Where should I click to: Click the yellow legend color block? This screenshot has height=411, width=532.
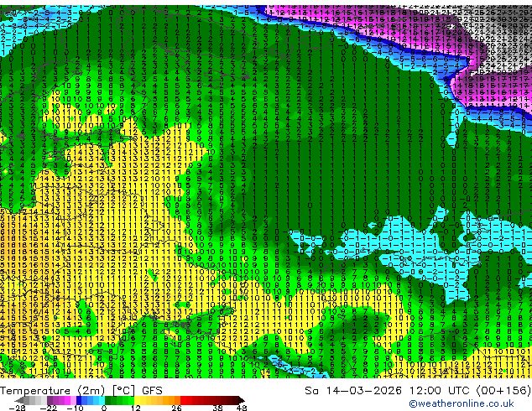[137, 400]
